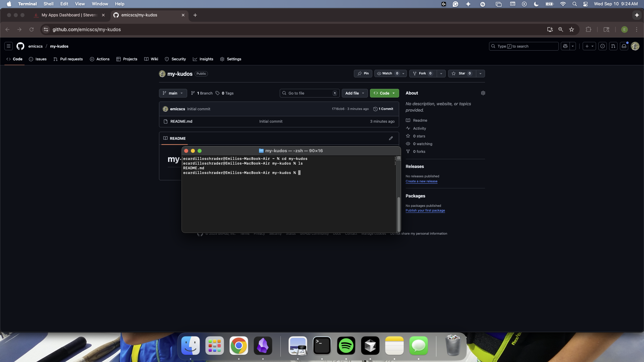Open the Chrome extensions puzzle icon
The height and width of the screenshot is (362, 644).
(x=588, y=29)
